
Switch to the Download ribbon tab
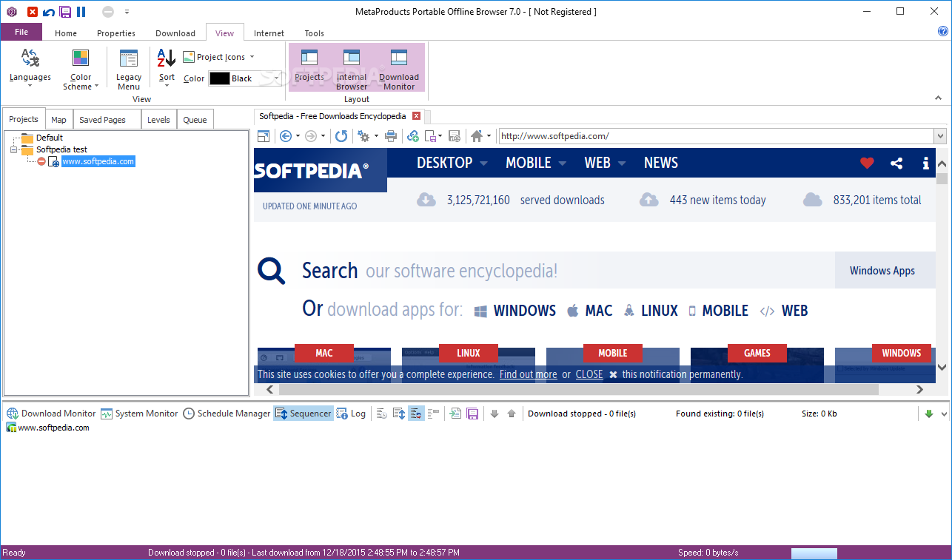pos(175,33)
